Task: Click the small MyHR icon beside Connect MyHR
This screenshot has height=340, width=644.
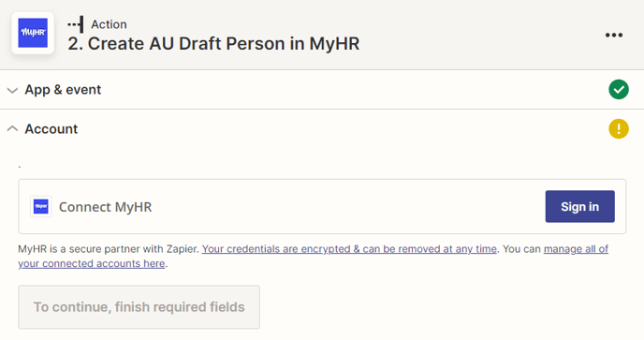Action: pyautogui.click(x=41, y=206)
